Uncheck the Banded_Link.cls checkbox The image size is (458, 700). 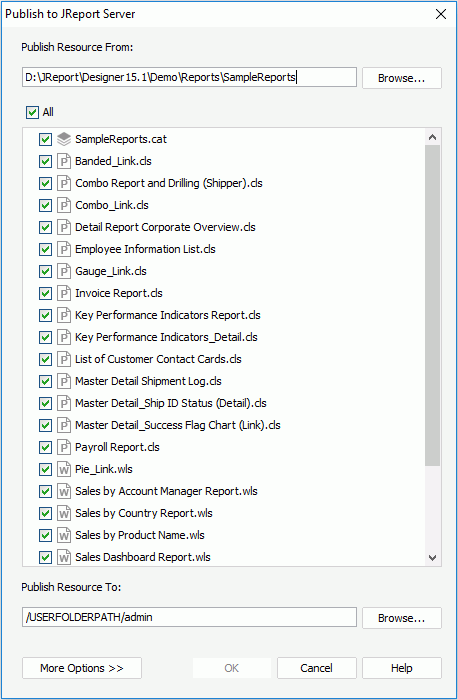point(45,161)
